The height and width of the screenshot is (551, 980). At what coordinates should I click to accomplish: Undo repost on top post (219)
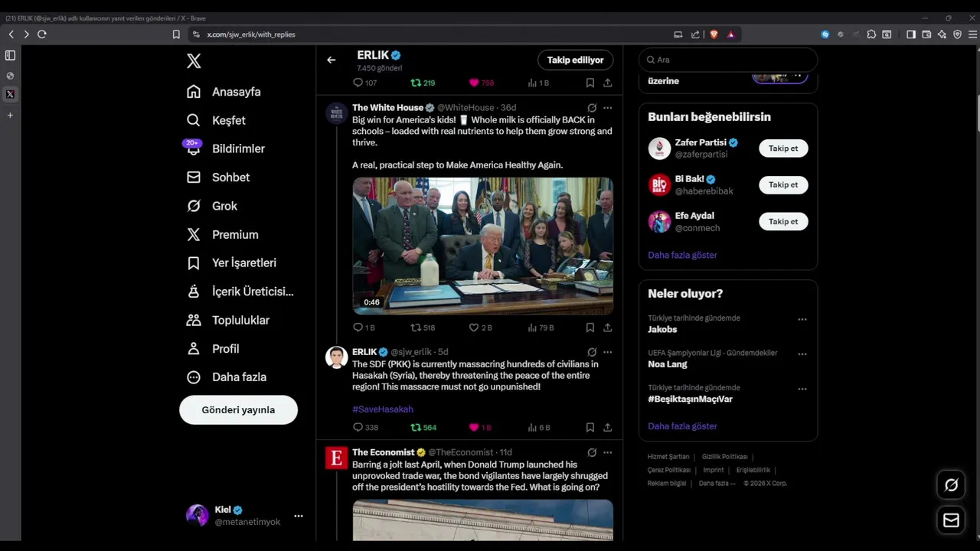click(x=423, y=83)
